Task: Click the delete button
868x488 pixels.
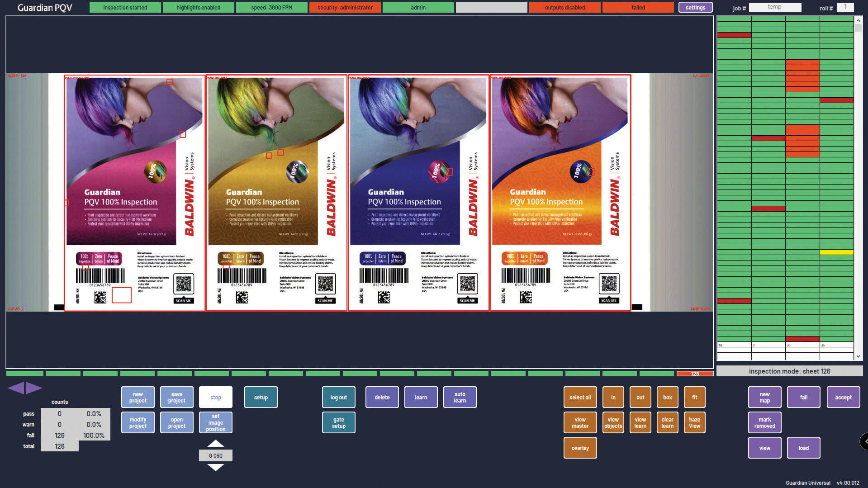Action: tap(382, 397)
